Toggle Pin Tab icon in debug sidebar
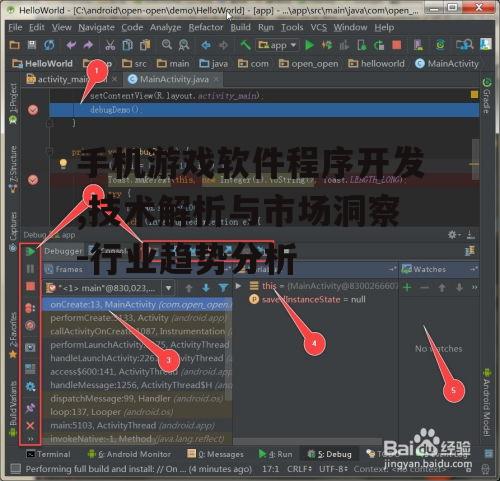 30,407
